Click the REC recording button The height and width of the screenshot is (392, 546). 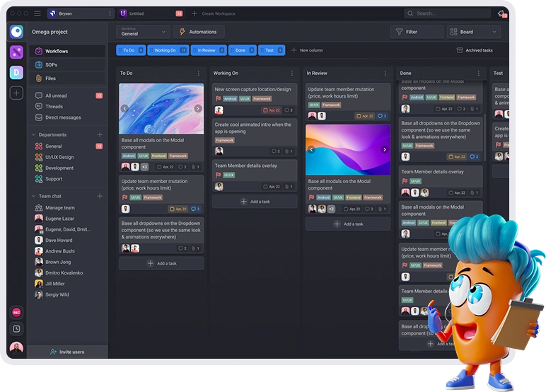point(16,313)
